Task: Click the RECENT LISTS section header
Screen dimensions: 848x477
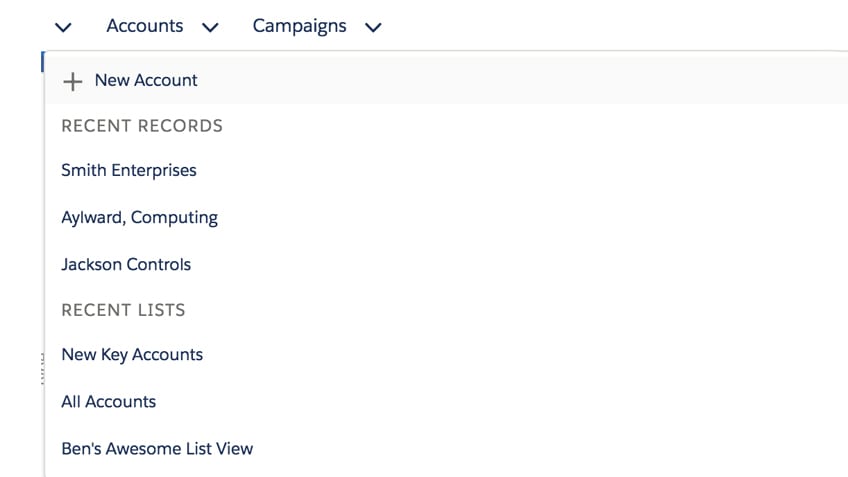Action: 123,310
